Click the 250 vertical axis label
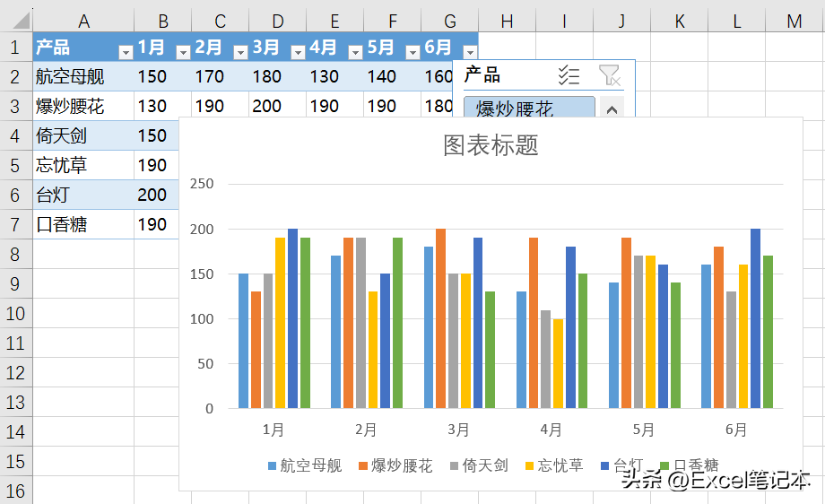The width and height of the screenshot is (825, 504). 202,184
